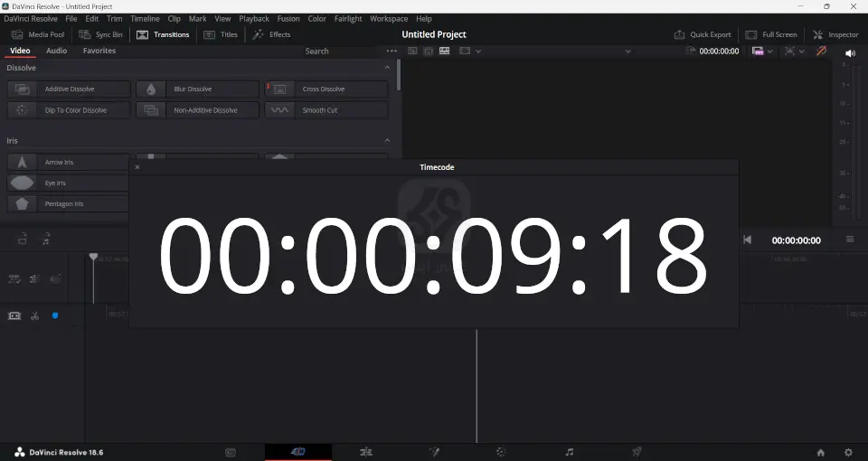Open the Transitions panel

[x=163, y=34]
